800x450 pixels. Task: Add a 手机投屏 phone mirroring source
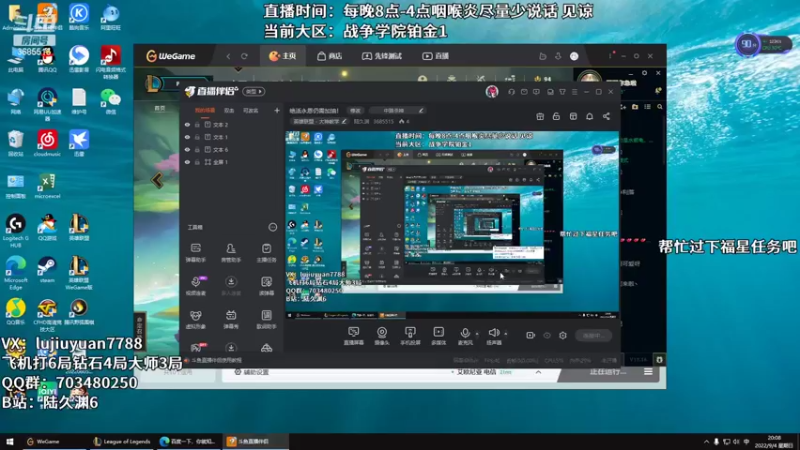point(410,336)
